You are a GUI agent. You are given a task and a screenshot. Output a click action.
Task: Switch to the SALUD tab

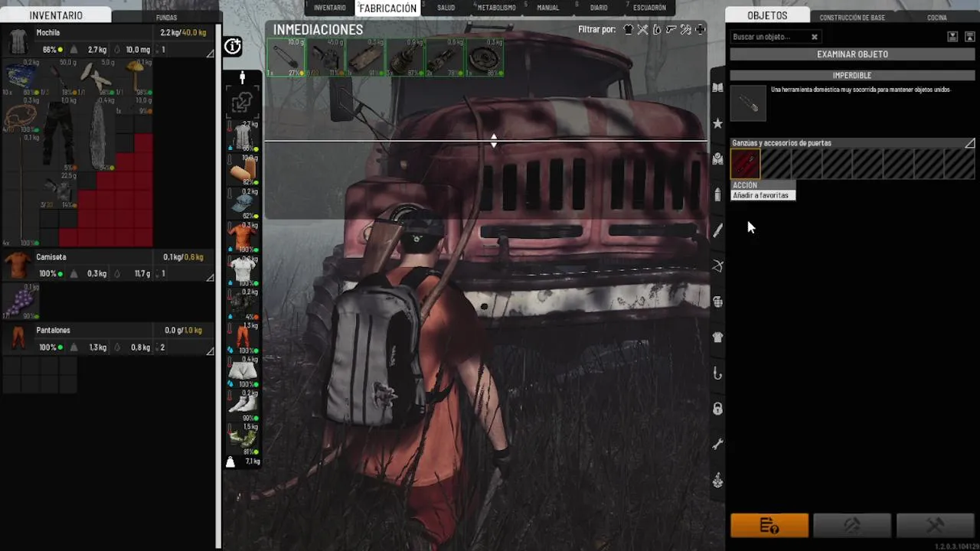(446, 8)
